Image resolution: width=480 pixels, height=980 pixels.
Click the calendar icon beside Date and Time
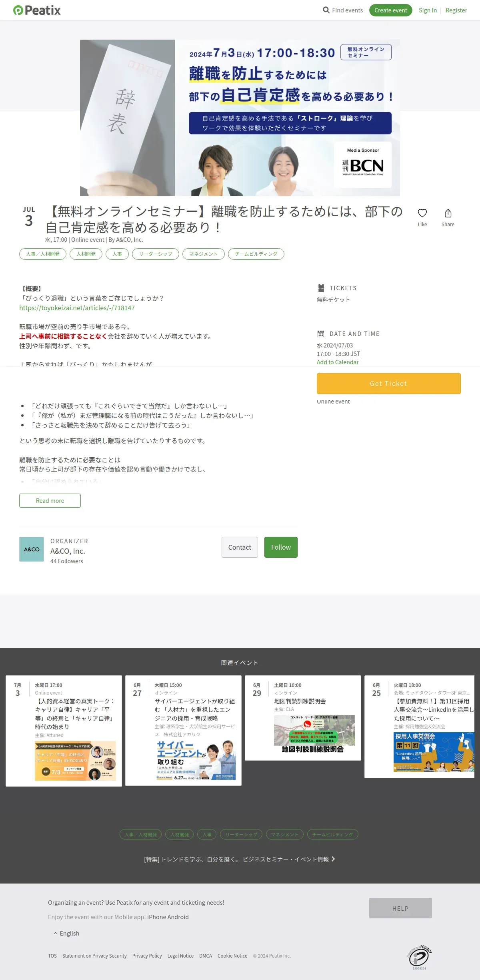click(x=321, y=333)
